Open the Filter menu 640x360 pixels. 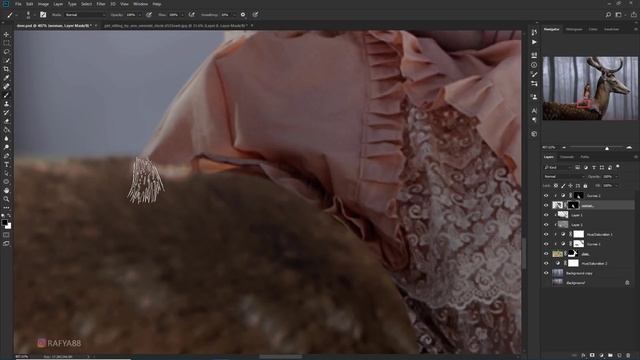point(101,4)
